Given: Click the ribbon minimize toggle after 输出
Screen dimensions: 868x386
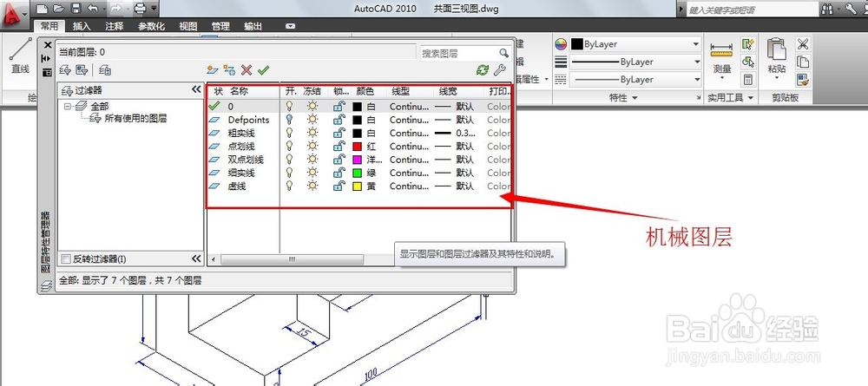Looking at the screenshot, I should tap(290, 26).
